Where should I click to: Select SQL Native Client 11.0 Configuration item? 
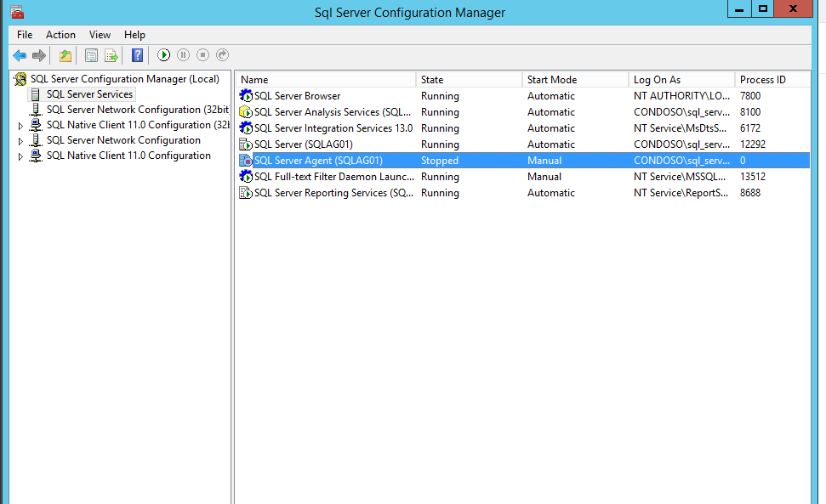(128, 156)
